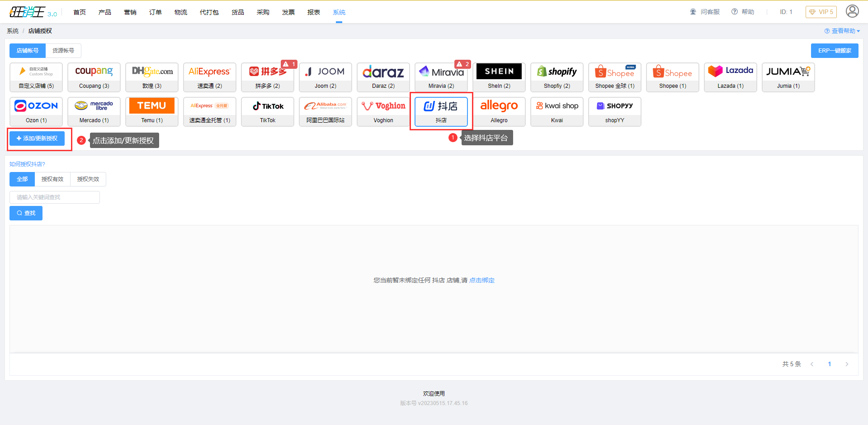Choose the Mercado Libre platform
Screen dimensions: 868x425
[x=94, y=112]
